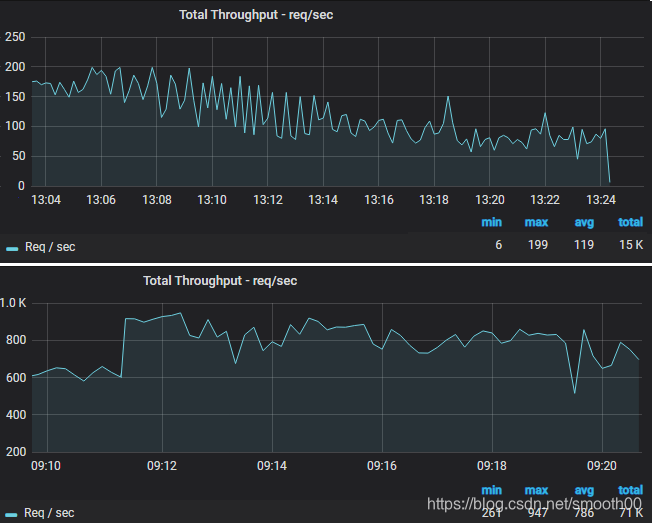Click the '13:08' time axis label
Screen dimensions: 652x523
tap(157, 200)
